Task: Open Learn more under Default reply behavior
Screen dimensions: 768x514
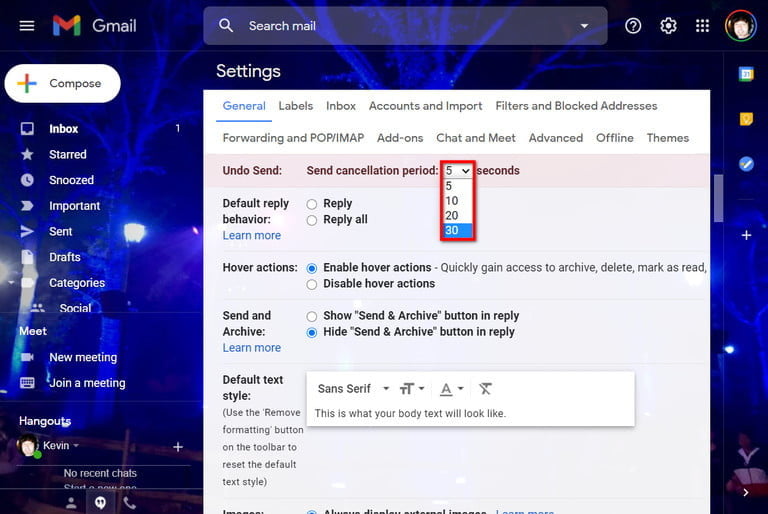Action: click(252, 235)
